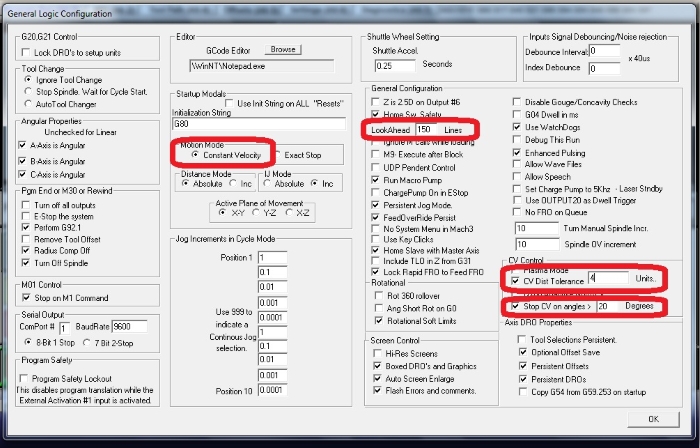Enable Program Safety Lockout
The height and width of the screenshot is (448, 700).
click(24, 379)
